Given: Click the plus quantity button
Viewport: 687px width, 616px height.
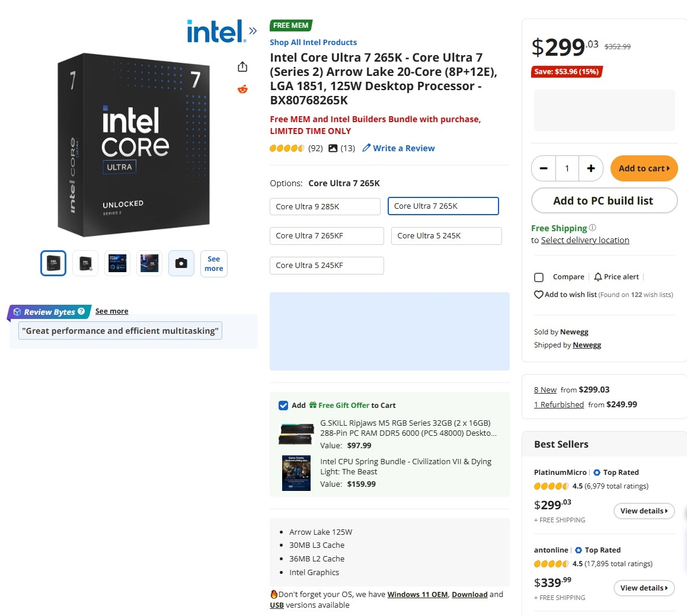Looking at the screenshot, I should coord(591,168).
